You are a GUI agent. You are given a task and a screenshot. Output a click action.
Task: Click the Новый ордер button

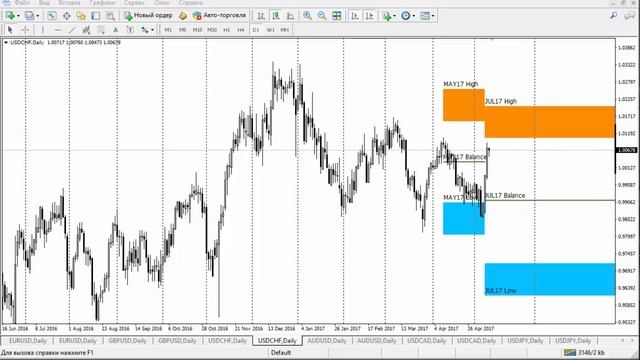click(148, 16)
